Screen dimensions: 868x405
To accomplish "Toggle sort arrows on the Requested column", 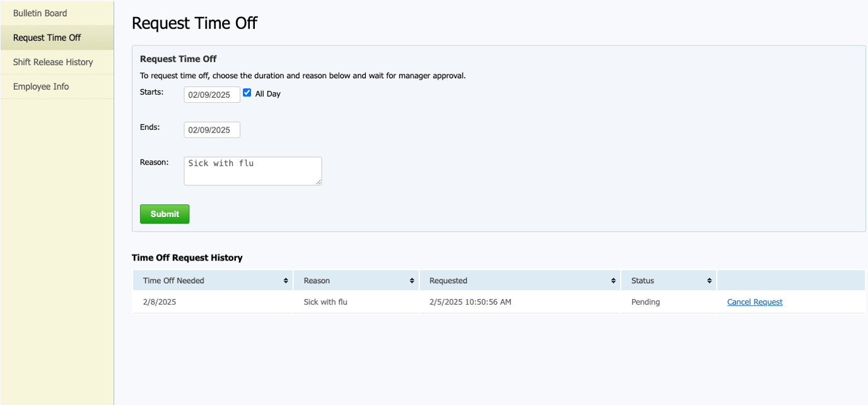I will coord(613,281).
